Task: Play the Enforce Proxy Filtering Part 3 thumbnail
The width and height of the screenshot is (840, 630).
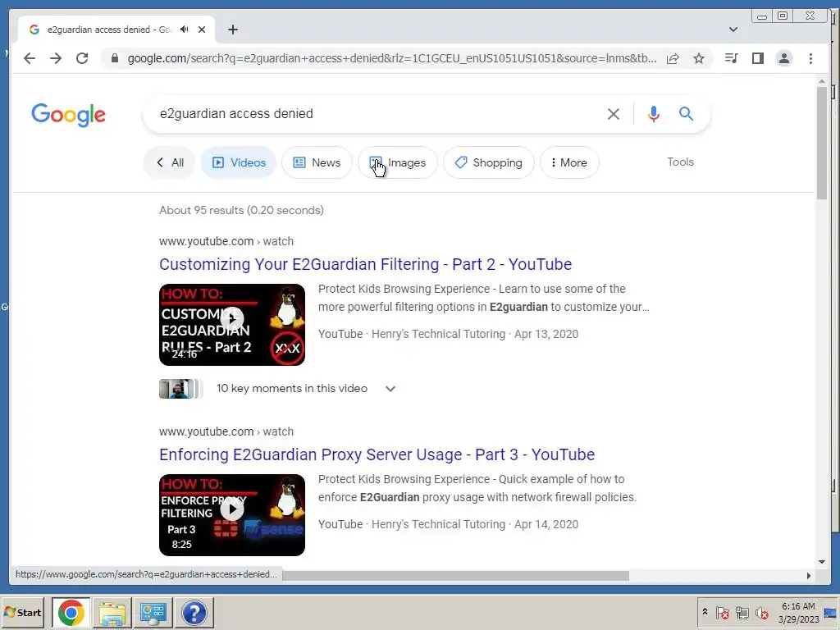Action: [232, 515]
